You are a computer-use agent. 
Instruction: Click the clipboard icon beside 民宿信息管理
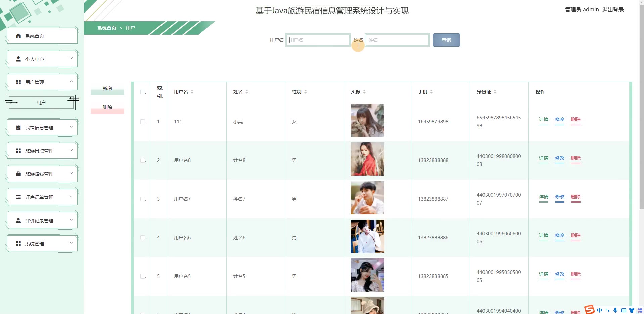coord(18,128)
